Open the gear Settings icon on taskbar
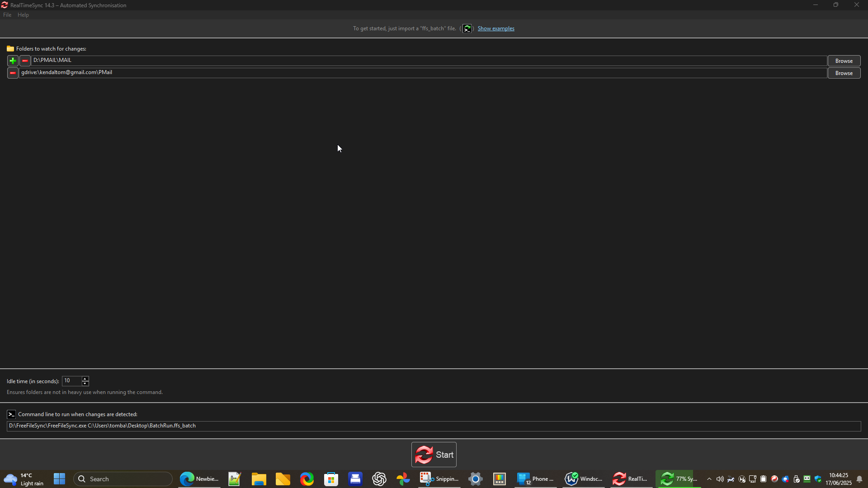This screenshot has width=868, height=488. coord(476,479)
